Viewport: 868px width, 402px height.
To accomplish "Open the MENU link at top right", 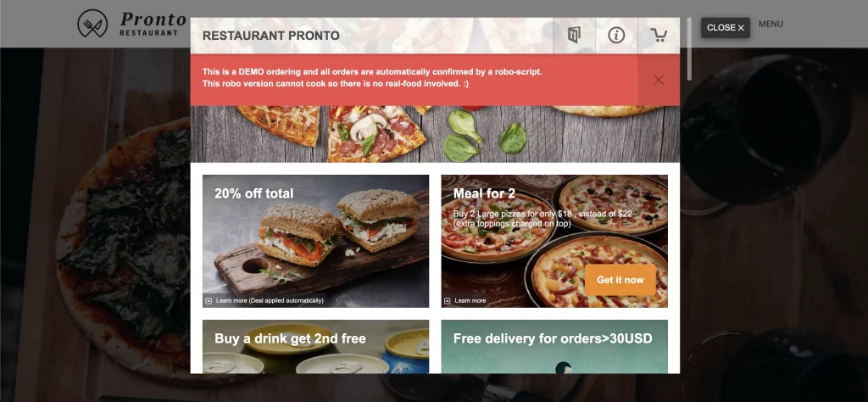I will pos(771,24).
